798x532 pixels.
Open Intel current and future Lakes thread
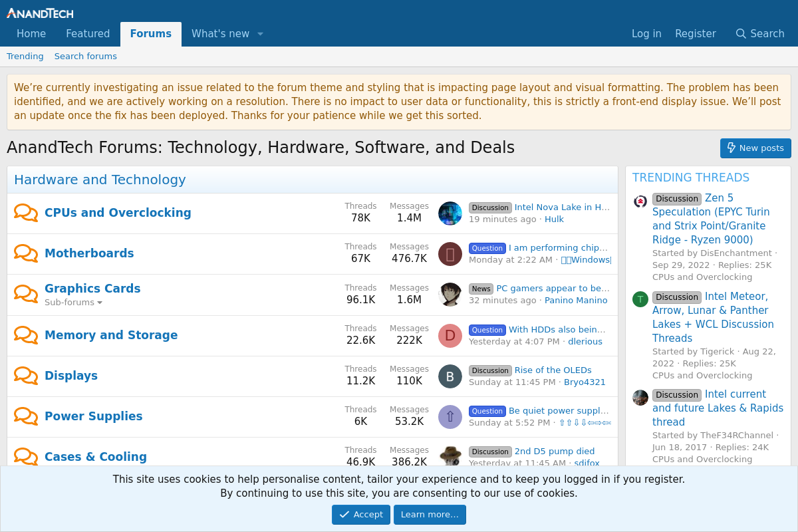[718, 408]
